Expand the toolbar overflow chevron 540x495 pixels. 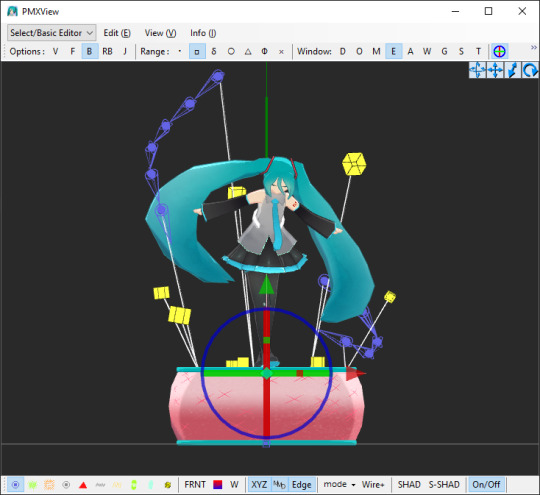pos(534,48)
